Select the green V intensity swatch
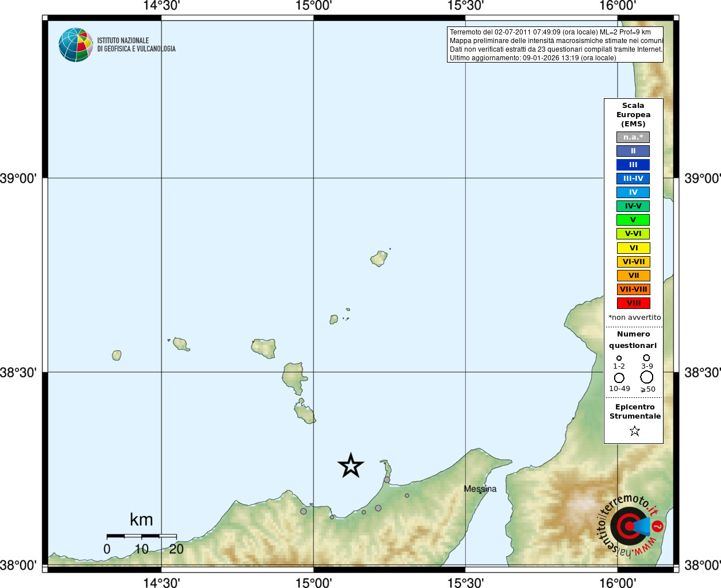721x588 pixels. (x=633, y=220)
